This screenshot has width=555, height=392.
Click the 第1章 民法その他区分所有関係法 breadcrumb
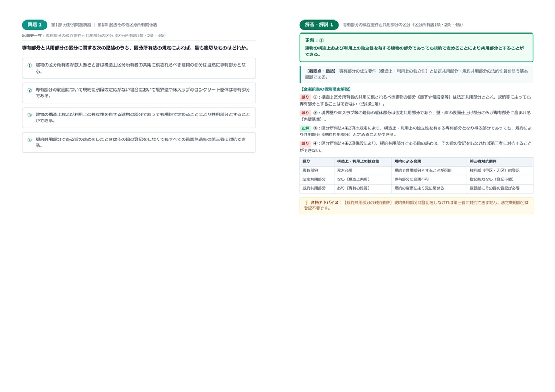[x=127, y=25]
